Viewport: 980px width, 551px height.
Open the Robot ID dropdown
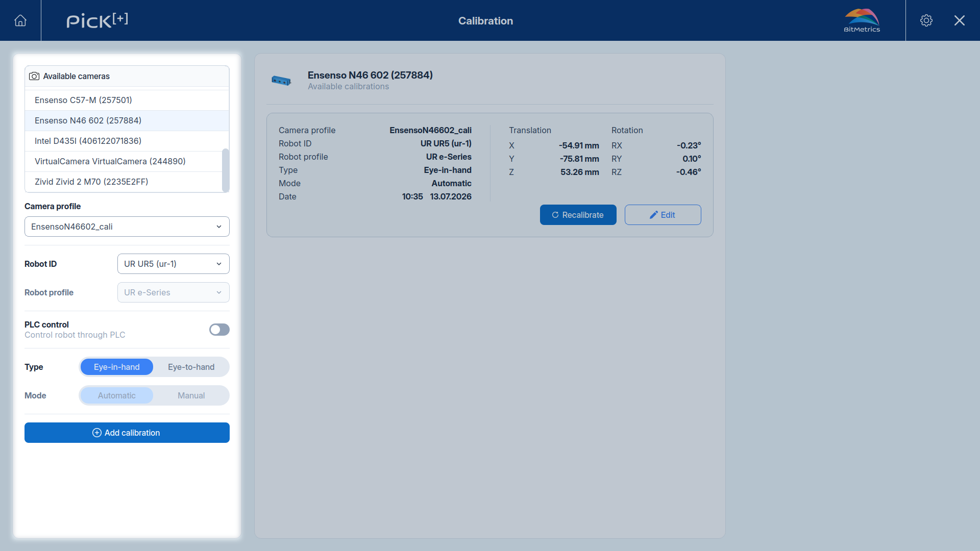[x=174, y=264]
